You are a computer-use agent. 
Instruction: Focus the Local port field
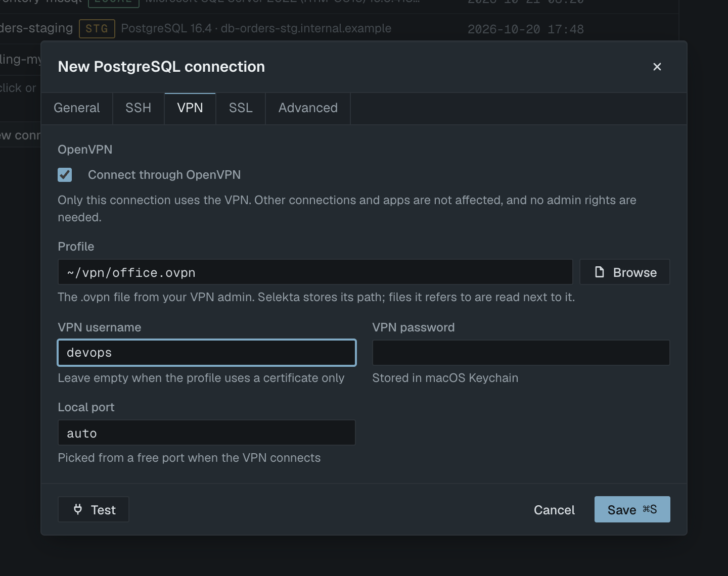[x=207, y=433]
